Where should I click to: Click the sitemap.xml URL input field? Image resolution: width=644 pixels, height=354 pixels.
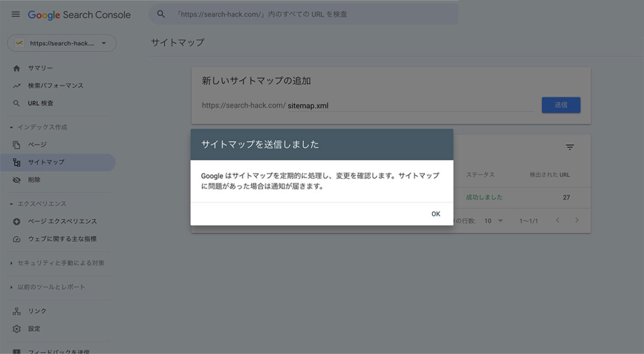click(411, 106)
